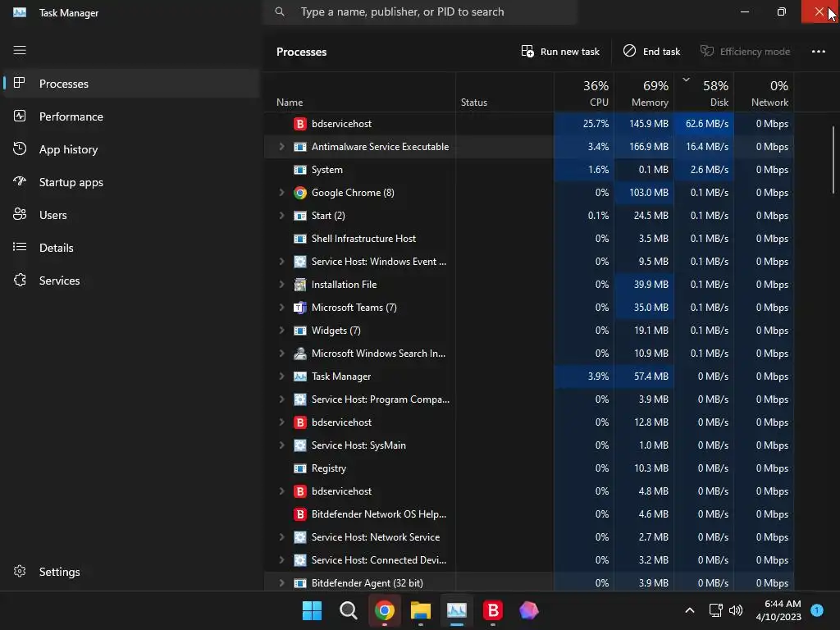Open the colorful gem app on taskbar
Screen dimensions: 840x630
click(529, 610)
